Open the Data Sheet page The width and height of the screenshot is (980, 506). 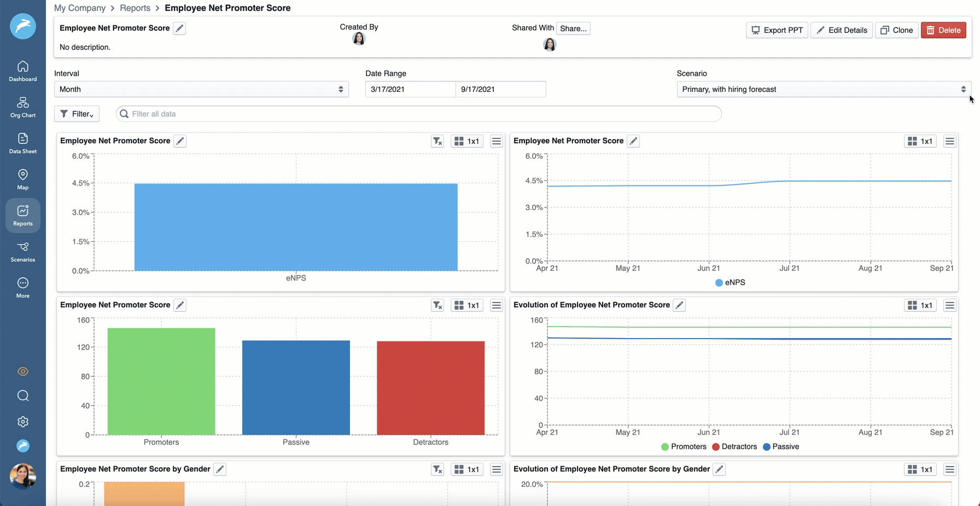coord(23,143)
